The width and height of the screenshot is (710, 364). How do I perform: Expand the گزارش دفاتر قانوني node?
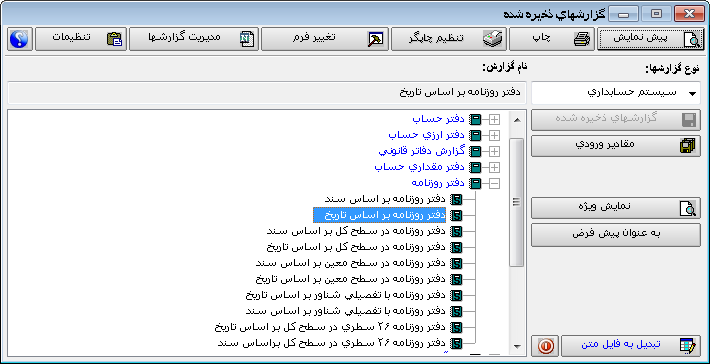(x=495, y=151)
